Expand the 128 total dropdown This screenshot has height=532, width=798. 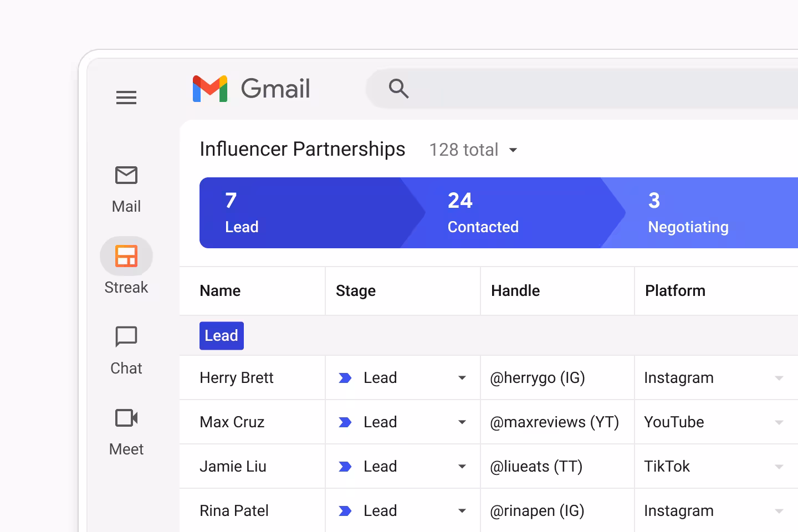point(513,150)
